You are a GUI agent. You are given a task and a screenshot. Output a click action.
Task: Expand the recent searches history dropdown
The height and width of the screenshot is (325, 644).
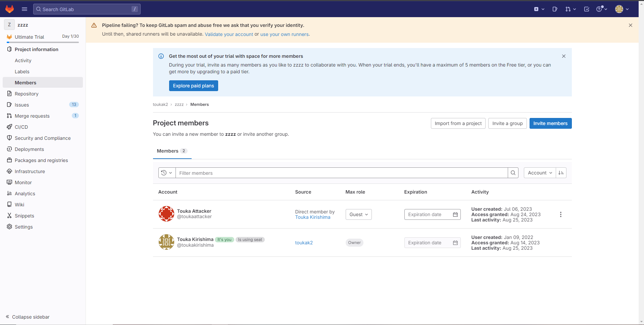167,173
